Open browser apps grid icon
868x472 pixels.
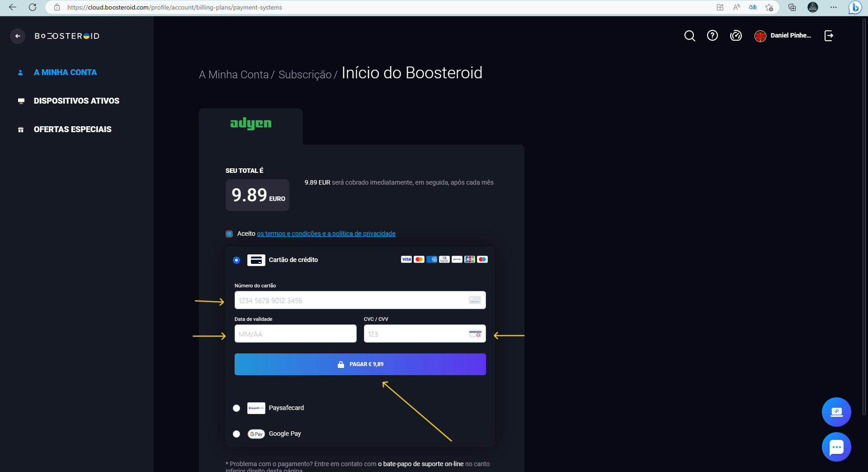720,7
